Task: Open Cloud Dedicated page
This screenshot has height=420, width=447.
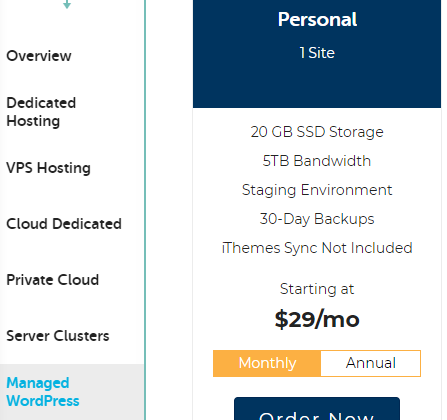Action: 64,224
